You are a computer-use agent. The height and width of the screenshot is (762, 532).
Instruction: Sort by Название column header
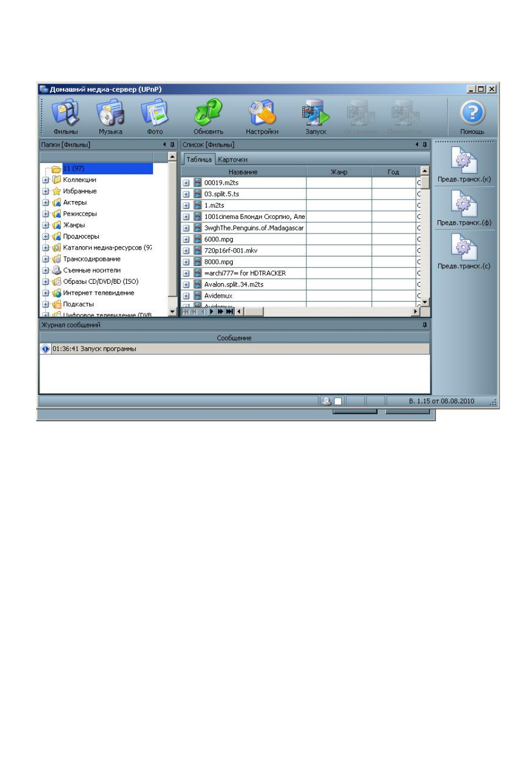pos(243,172)
